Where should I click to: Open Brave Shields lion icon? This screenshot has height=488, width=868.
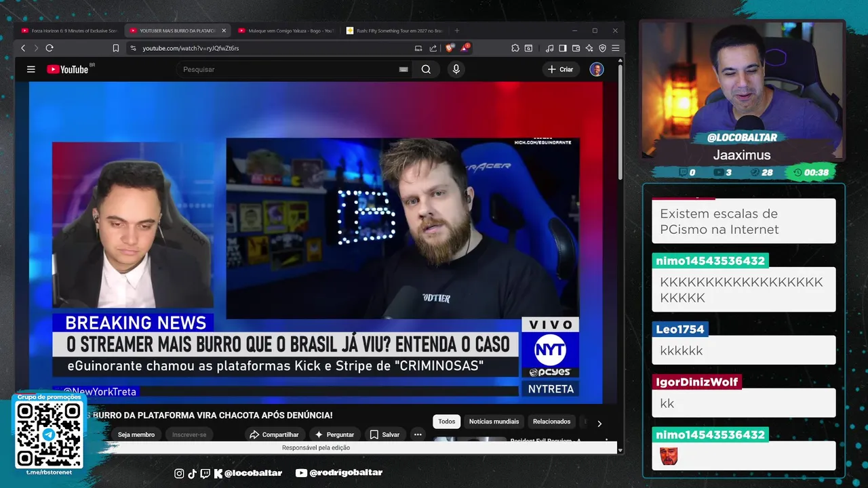450,48
